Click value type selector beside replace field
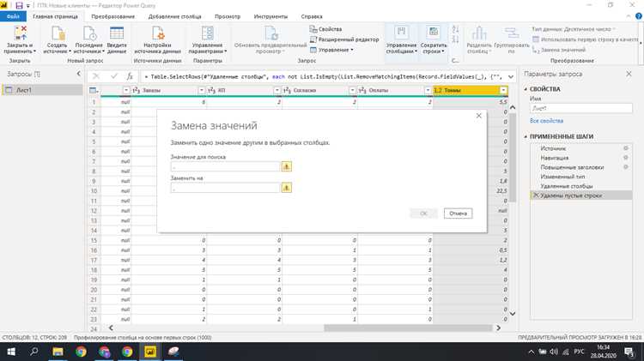This screenshot has height=361, width=644. pyautogui.click(x=286, y=188)
